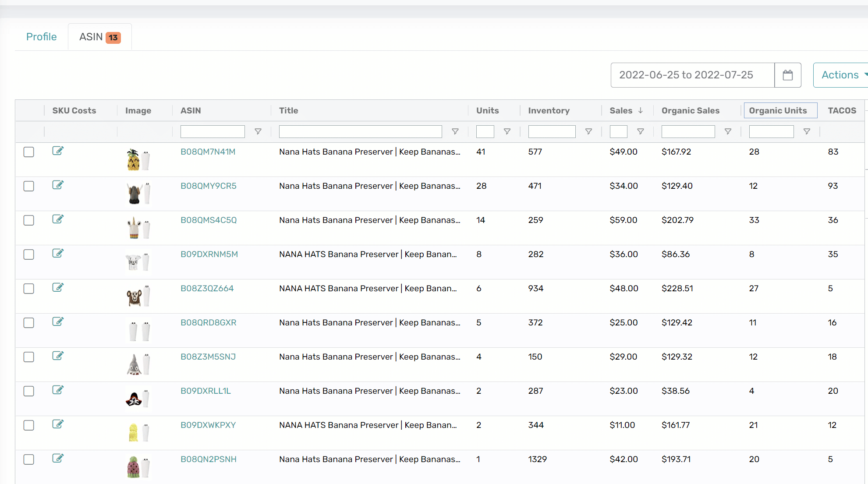The height and width of the screenshot is (484, 868).
Task: Focus the Organic Sales filter text box
Action: pyautogui.click(x=688, y=131)
